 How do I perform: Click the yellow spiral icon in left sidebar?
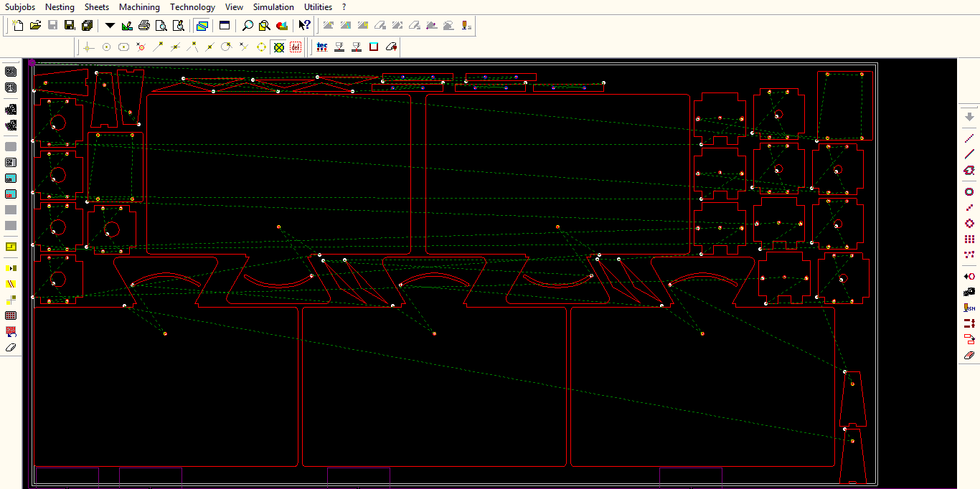click(x=11, y=247)
